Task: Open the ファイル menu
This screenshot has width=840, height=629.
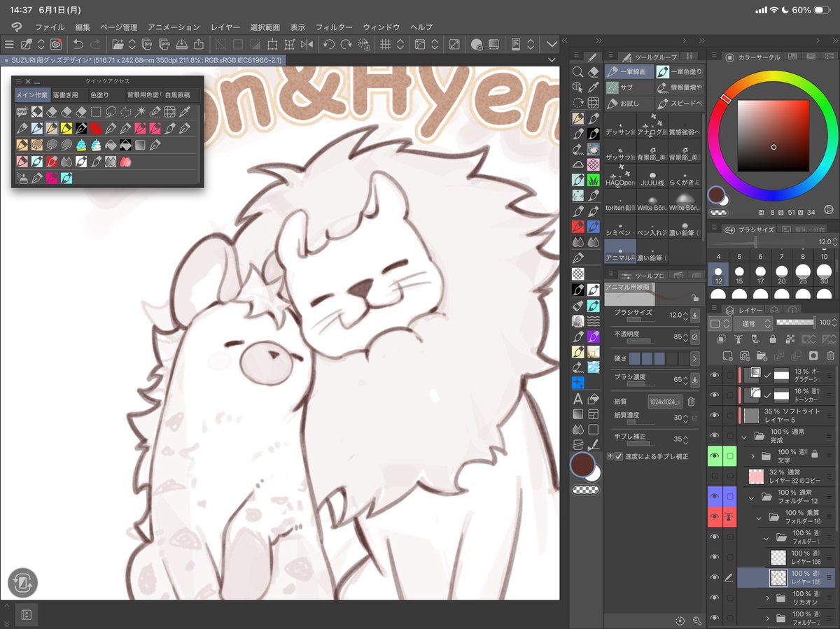Action: click(x=50, y=27)
